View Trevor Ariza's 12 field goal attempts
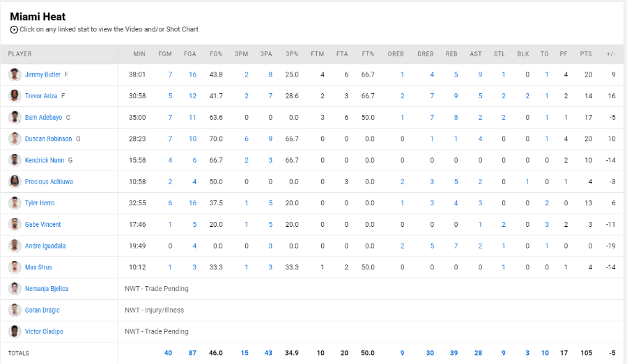The image size is (627, 364). click(x=192, y=96)
